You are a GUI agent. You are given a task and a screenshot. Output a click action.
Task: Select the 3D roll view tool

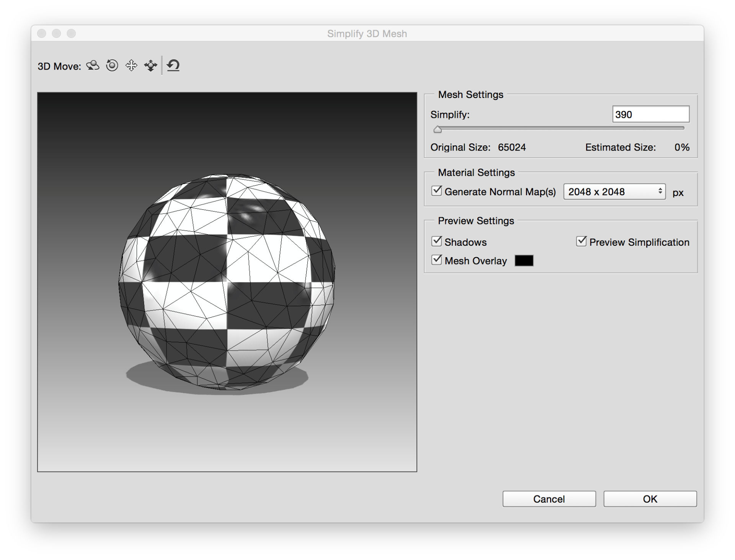(111, 65)
